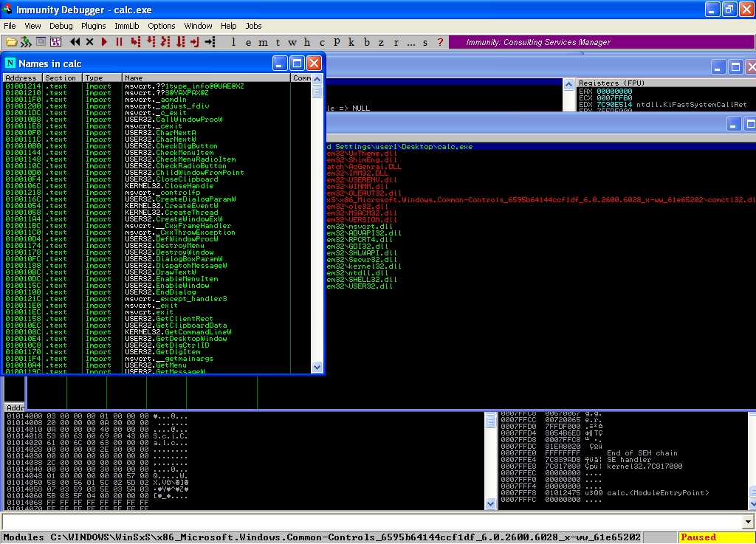Click the Execute till return icon

(195, 42)
